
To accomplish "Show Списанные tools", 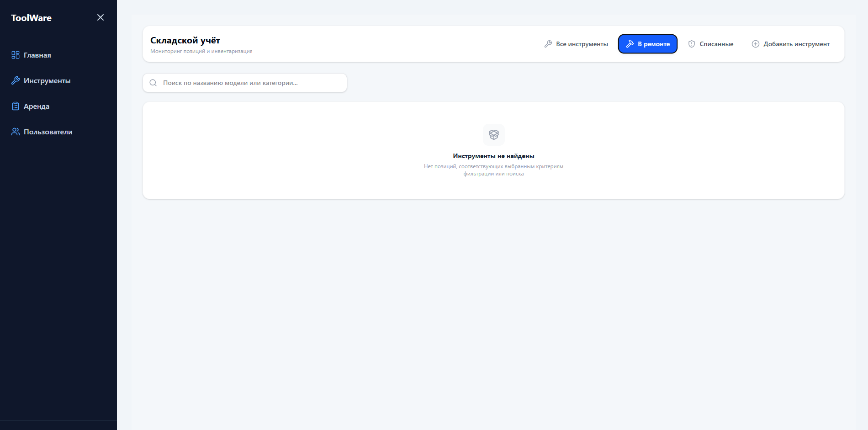I will pyautogui.click(x=711, y=44).
